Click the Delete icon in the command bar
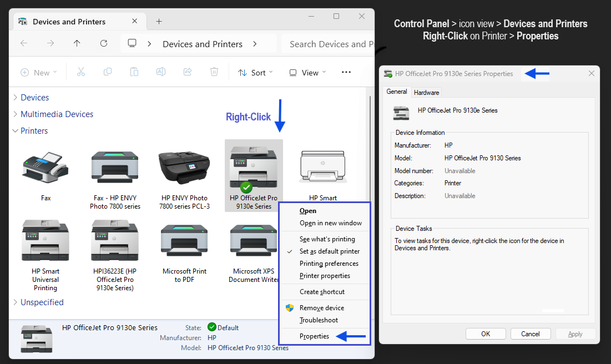The height and width of the screenshot is (364, 611). tap(214, 72)
